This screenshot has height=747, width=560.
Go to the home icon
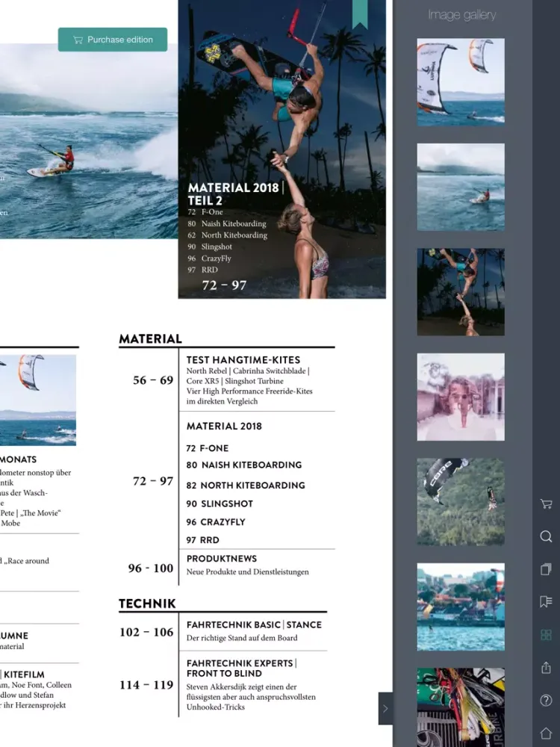546,733
